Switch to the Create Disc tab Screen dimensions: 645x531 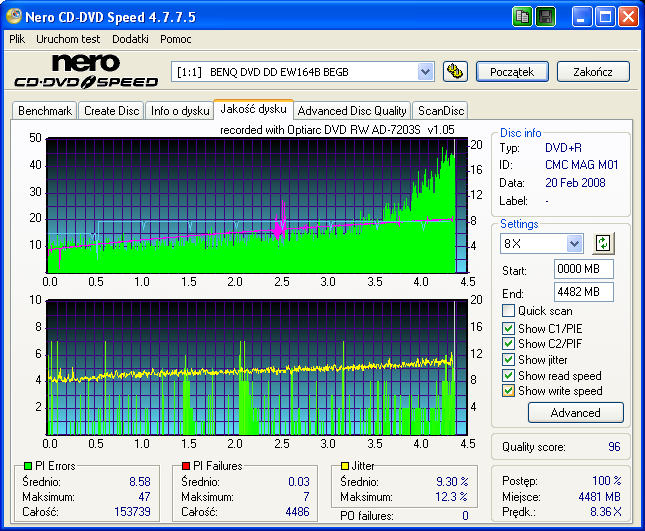[x=111, y=111]
